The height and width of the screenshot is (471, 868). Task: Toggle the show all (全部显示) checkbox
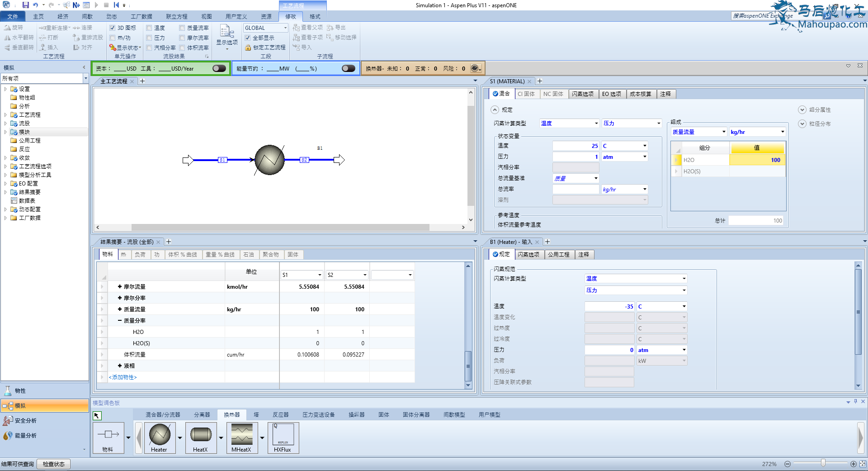tap(247, 38)
